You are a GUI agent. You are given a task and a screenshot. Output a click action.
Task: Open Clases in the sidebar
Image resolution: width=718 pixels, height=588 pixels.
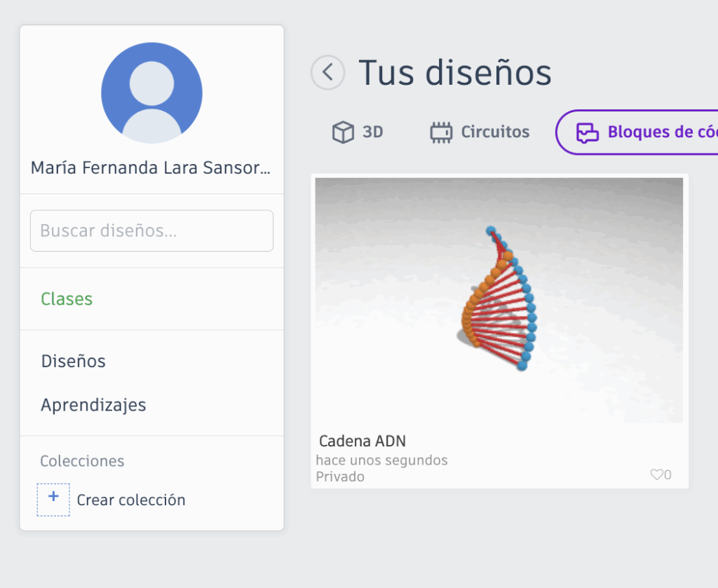pos(67,299)
